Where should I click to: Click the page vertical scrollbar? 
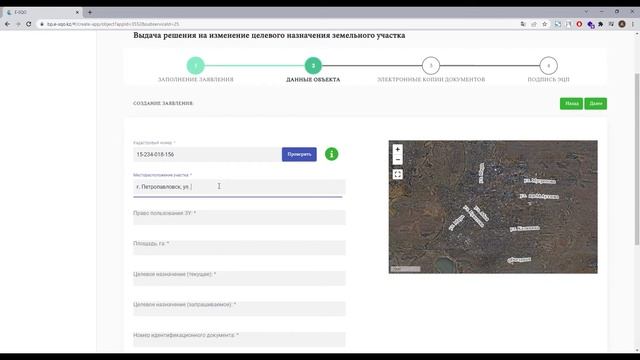point(637,159)
